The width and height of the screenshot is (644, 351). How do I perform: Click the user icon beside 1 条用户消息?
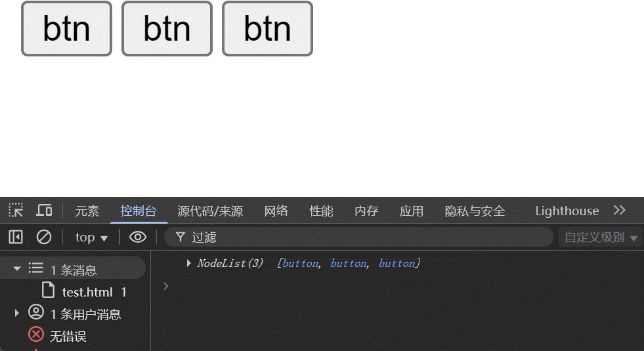click(36, 312)
